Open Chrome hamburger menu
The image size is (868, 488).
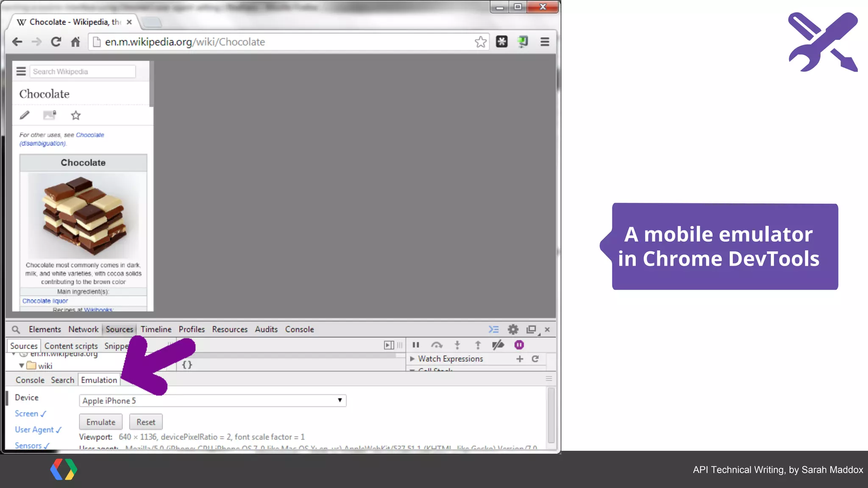(x=545, y=42)
